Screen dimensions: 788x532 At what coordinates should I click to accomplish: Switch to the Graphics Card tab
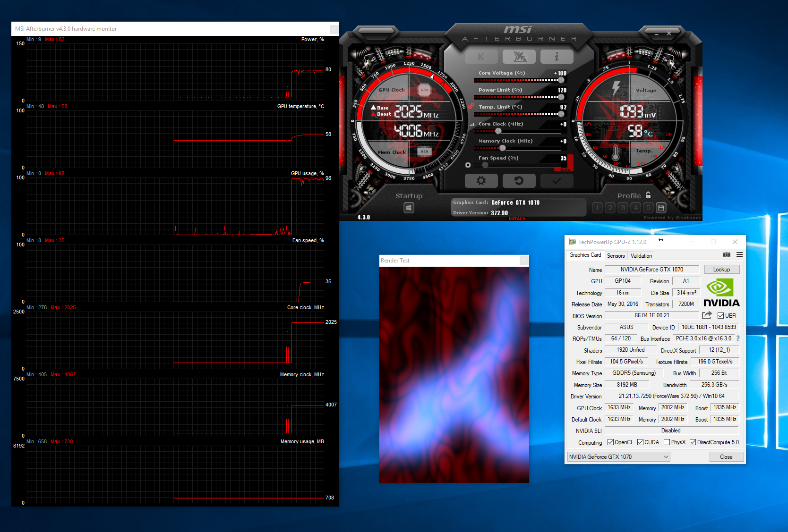click(x=585, y=255)
